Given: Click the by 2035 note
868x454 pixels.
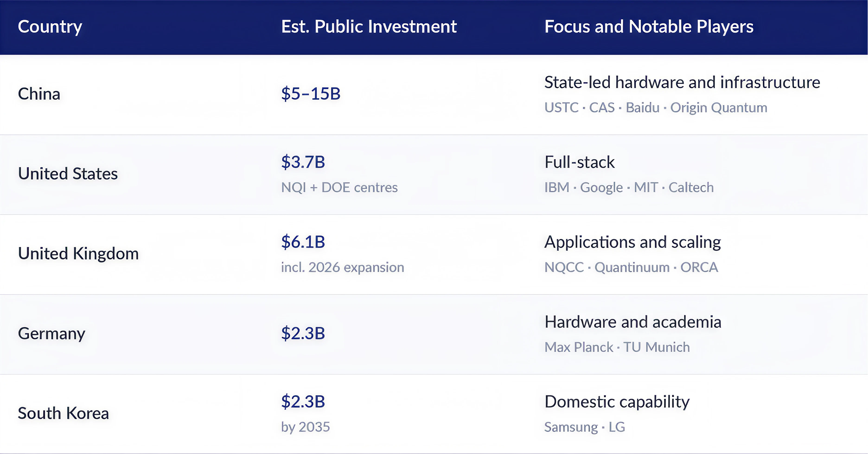Looking at the screenshot, I should [x=305, y=427].
